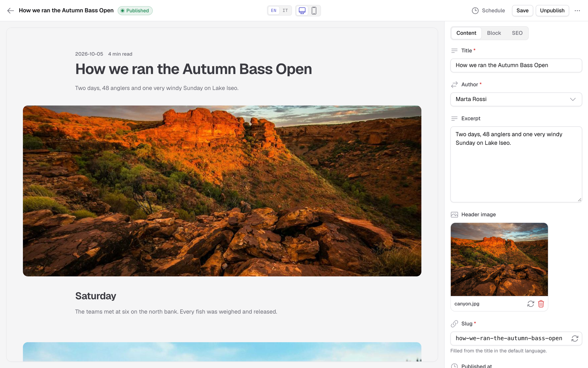The width and height of the screenshot is (588, 368).
Task: Click the 'canyon.jpg' file name
Action: point(467,304)
